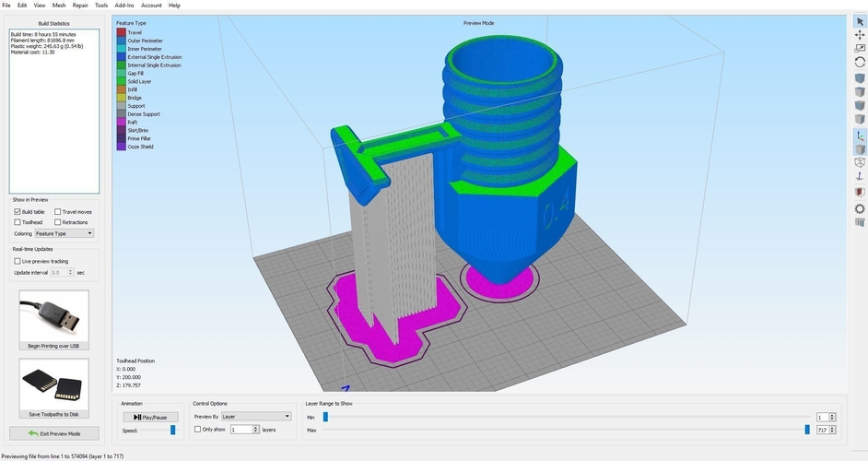Viewport: 868px width, 461px height.
Task: Click the Max layer range slider handle
Action: (807, 430)
